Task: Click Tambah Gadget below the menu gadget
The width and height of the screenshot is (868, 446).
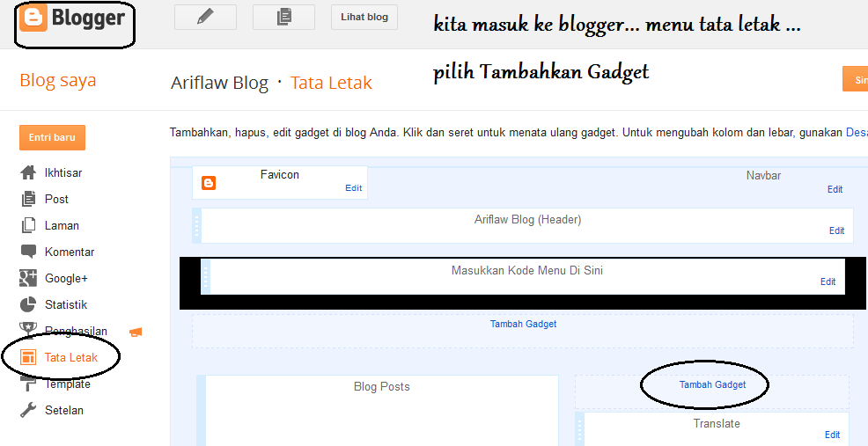Action: click(x=523, y=325)
